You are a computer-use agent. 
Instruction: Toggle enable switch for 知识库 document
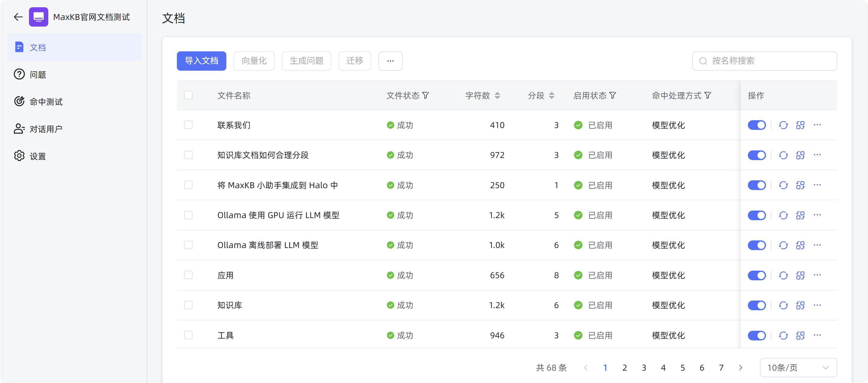757,305
